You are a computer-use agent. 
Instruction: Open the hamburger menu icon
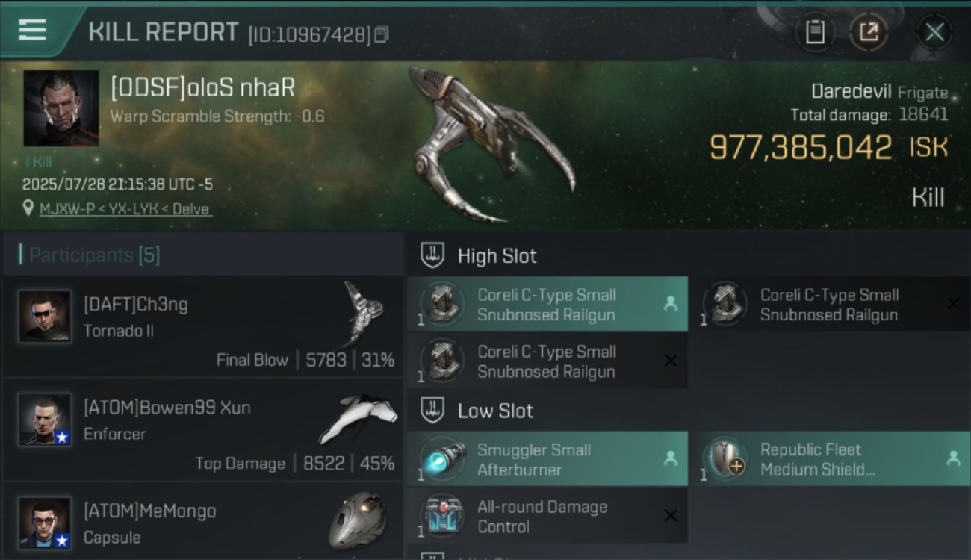pos(32,30)
